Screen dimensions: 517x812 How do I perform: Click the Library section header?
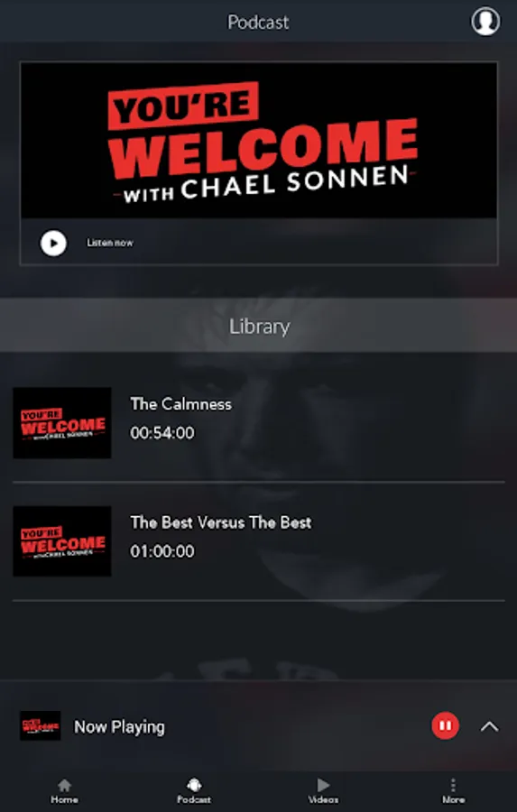coord(258,326)
